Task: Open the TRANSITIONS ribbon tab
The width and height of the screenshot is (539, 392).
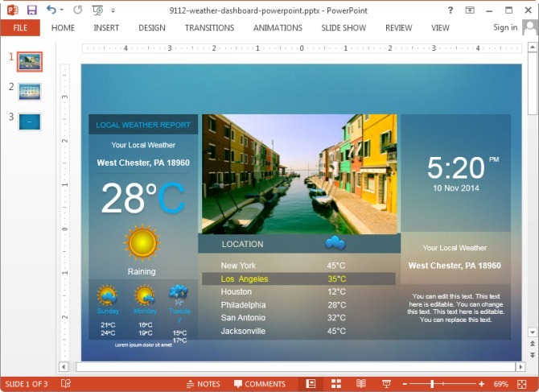Action: coord(209,27)
